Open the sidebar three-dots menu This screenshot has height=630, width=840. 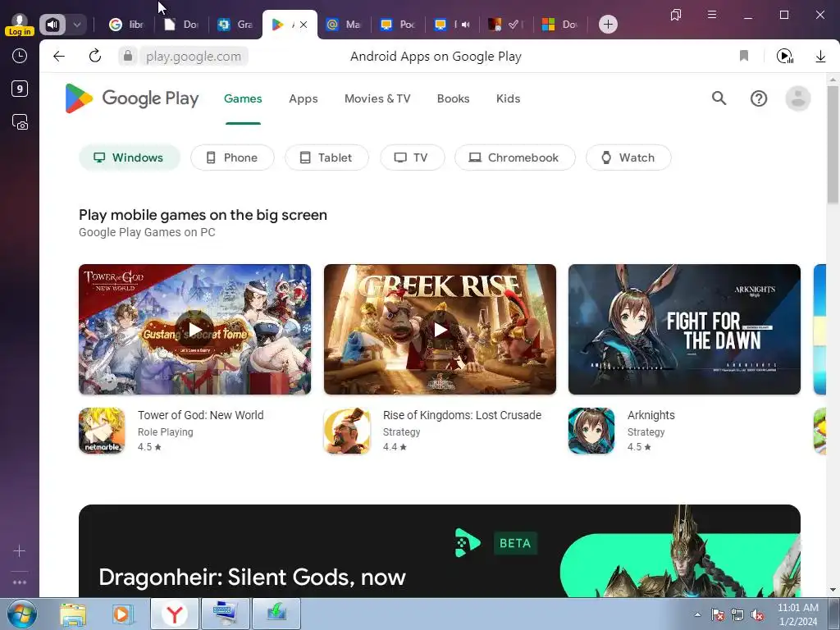coord(20,582)
